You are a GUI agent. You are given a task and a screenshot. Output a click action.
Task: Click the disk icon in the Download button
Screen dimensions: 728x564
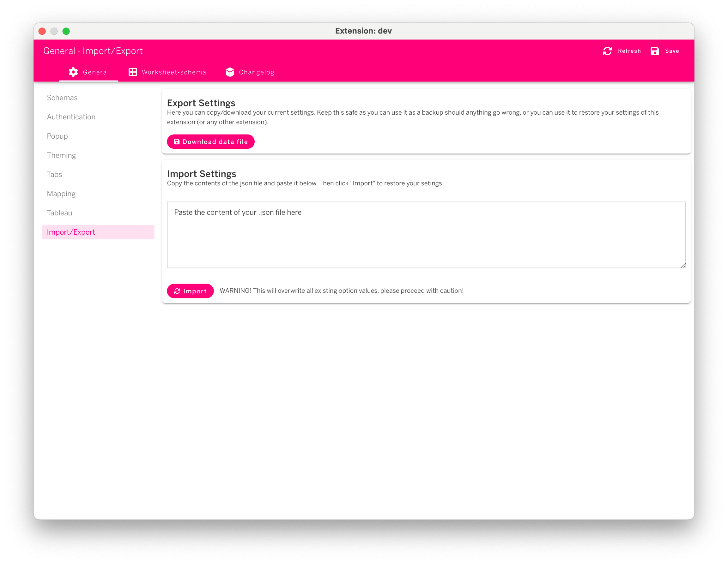tap(177, 142)
